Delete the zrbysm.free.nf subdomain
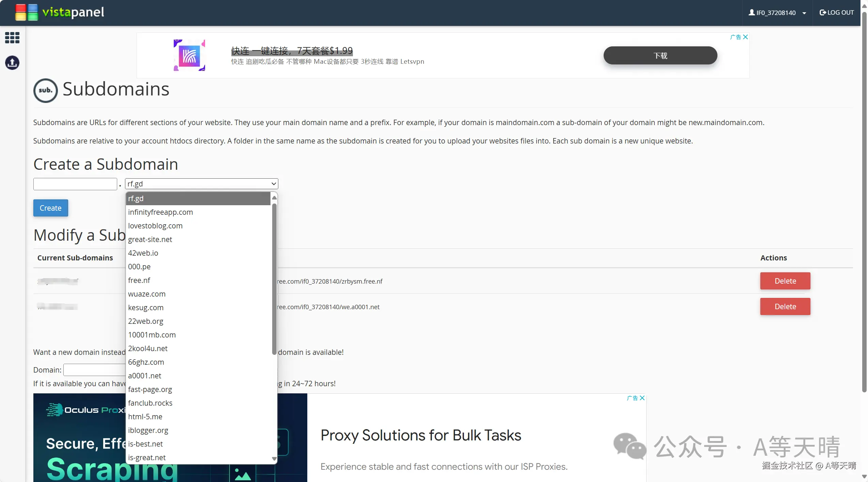 785,281
